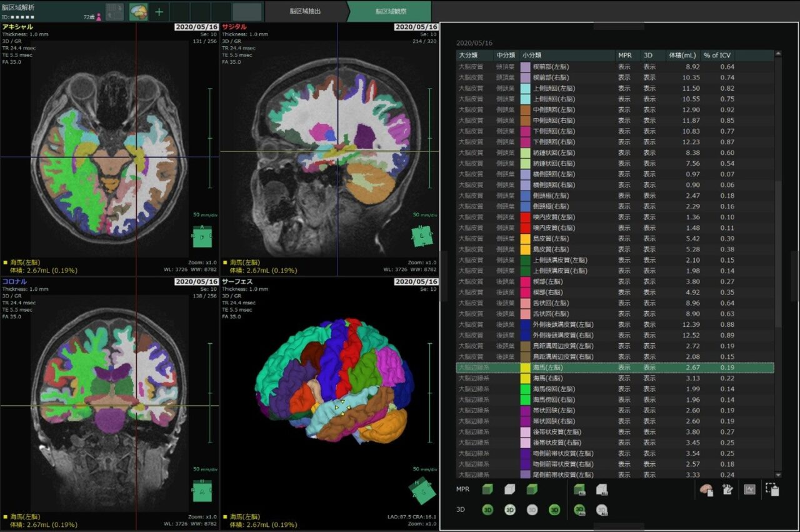This screenshot has width=800, height=532.
Task: Toggle 3D 表示 for 島皮質(左脳) row
Action: 649,239
